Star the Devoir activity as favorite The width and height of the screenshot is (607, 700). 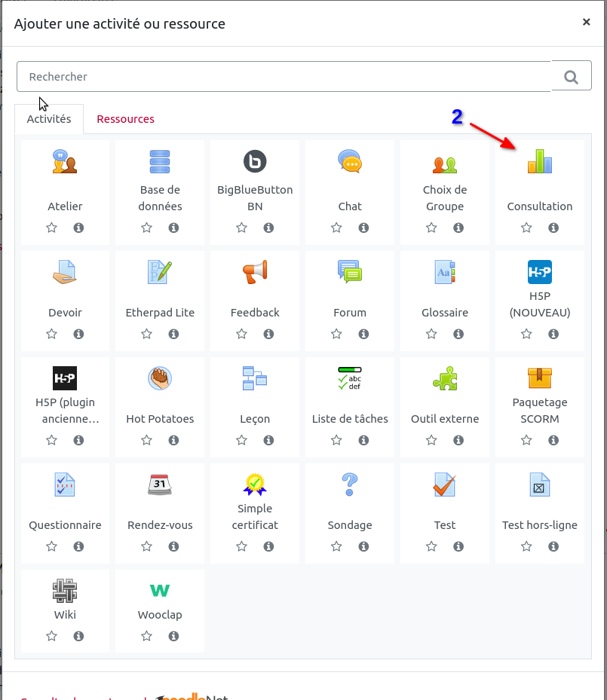click(x=51, y=334)
